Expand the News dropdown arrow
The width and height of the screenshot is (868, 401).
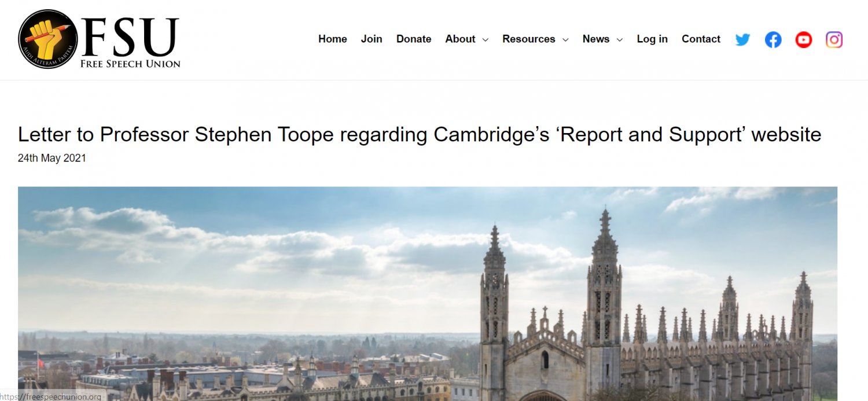tap(620, 39)
